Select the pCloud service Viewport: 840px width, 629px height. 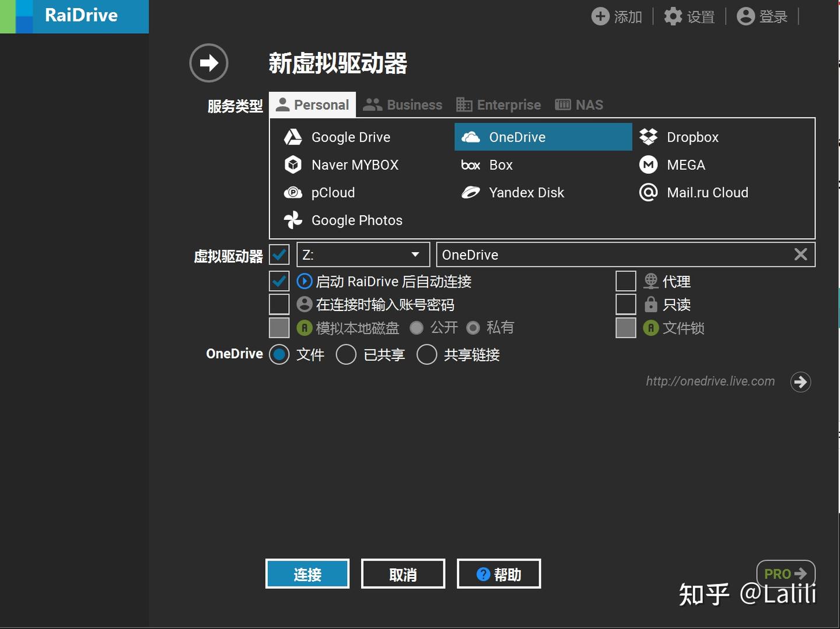[x=332, y=193]
